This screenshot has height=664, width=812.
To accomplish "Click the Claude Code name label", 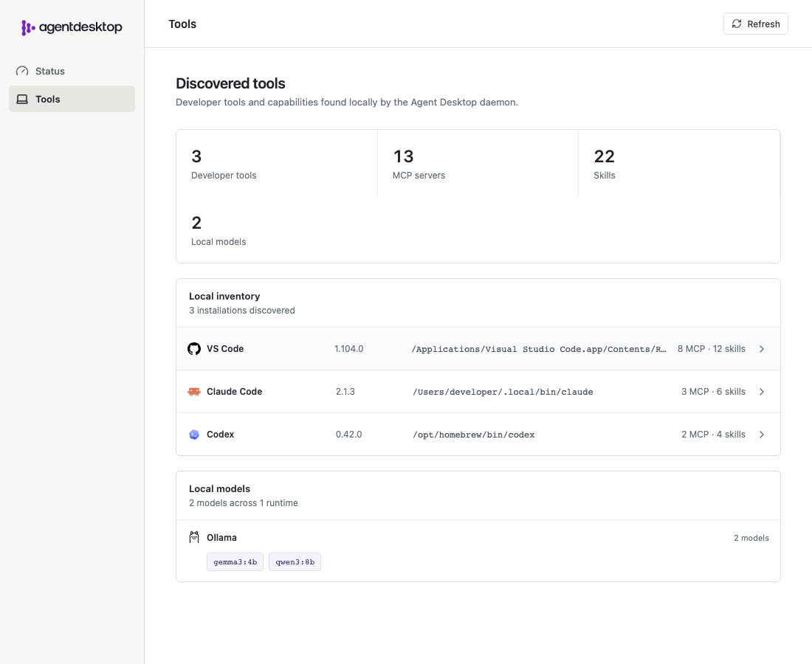I will click(x=235, y=392).
